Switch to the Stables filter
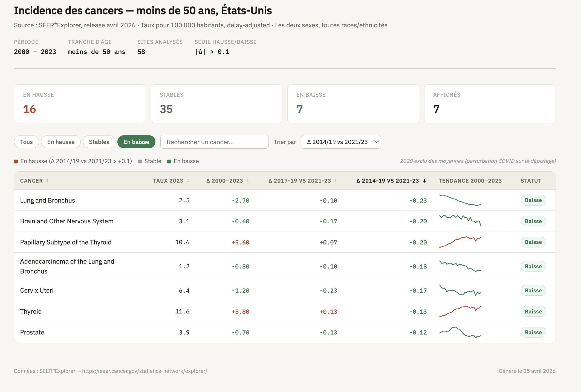This screenshot has height=392, width=581. (x=99, y=142)
